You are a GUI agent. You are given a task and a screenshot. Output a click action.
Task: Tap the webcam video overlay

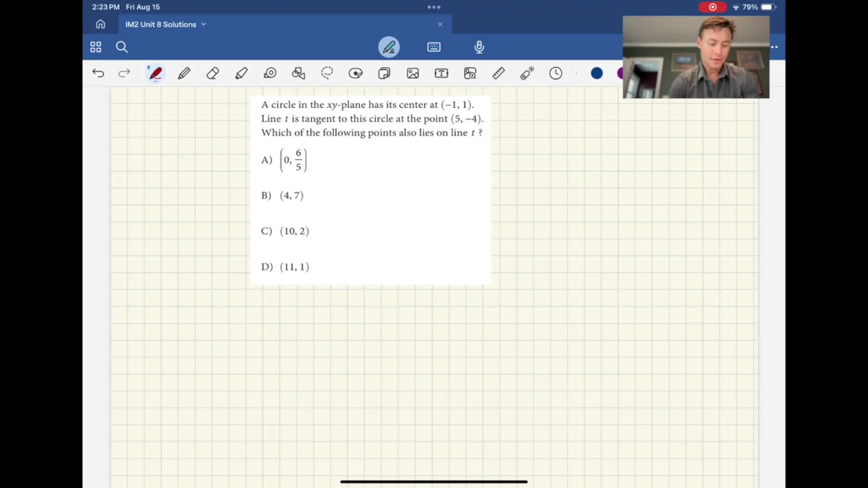tap(696, 57)
